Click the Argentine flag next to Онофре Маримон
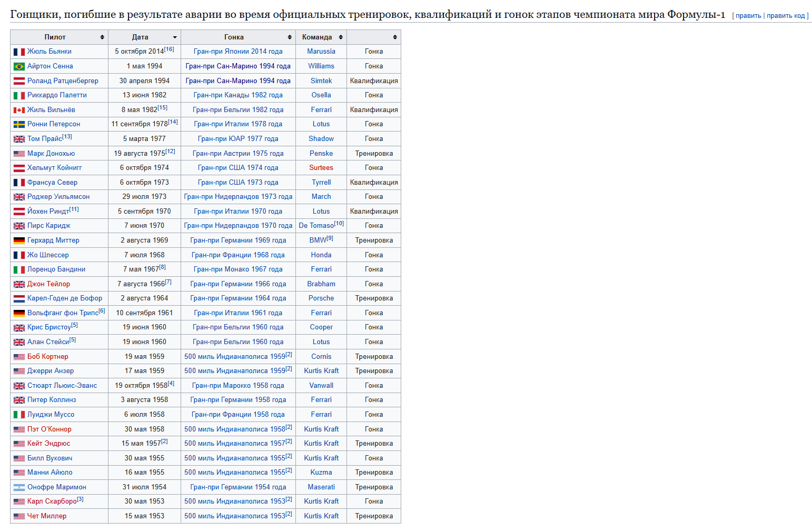 [19, 487]
